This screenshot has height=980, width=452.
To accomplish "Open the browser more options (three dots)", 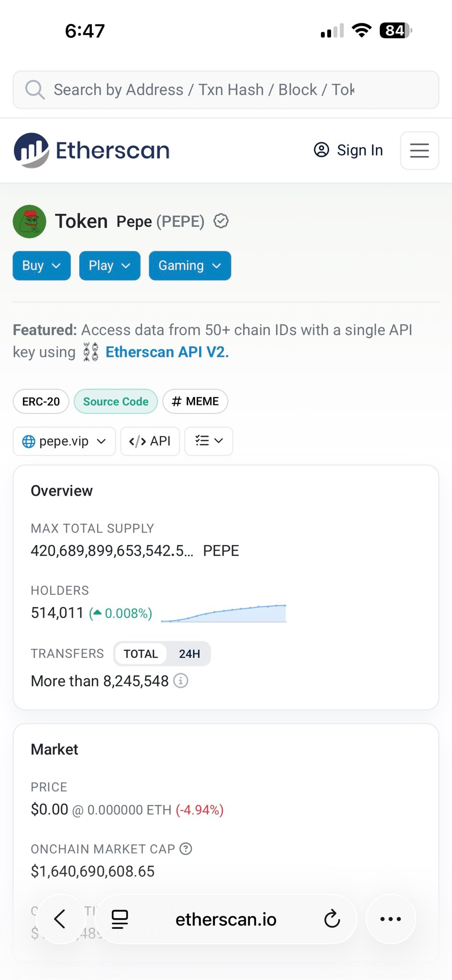I will pos(391,919).
